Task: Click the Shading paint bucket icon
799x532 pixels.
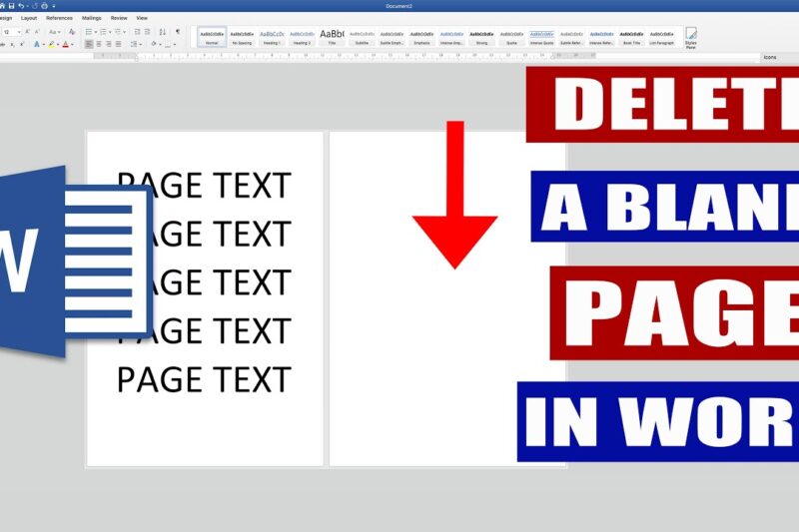Action: coord(154,44)
